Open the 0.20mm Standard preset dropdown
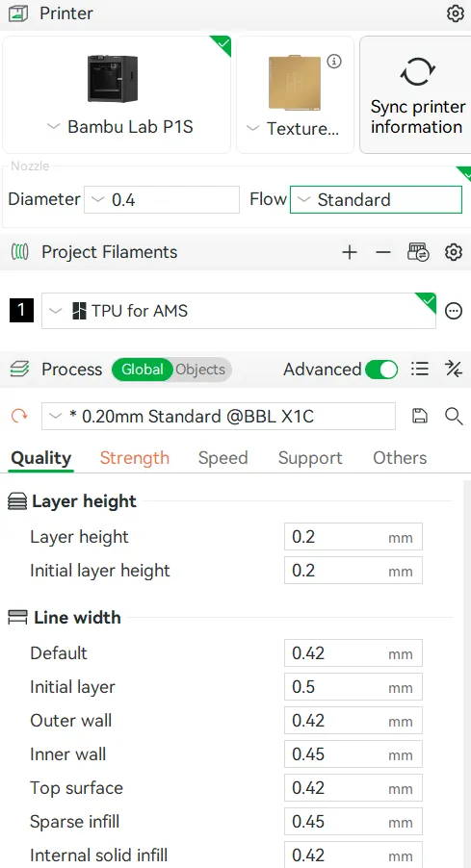The image size is (471, 868). [x=219, y=417]
